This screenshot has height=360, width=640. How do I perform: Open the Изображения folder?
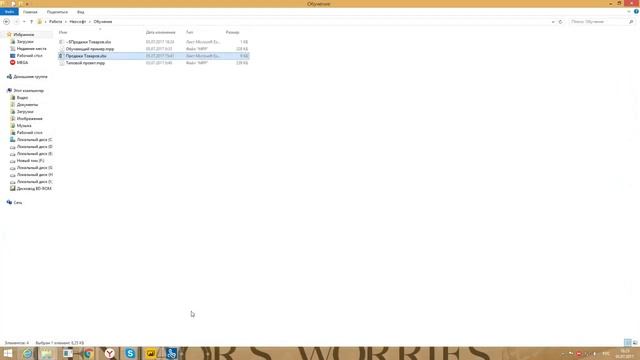point(29,118)
